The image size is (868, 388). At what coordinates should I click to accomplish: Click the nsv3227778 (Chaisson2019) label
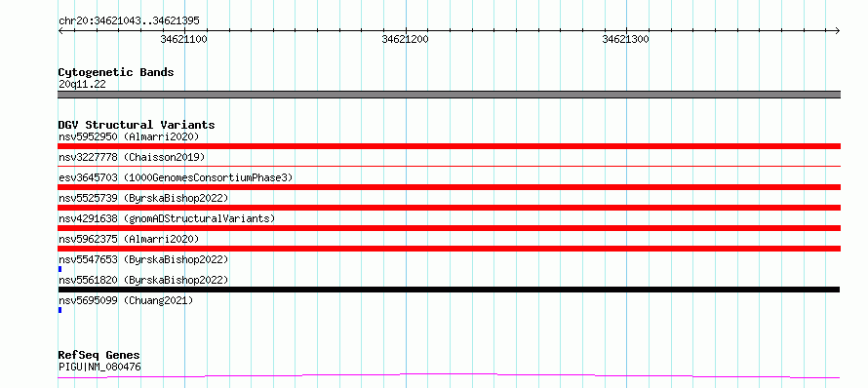(x=132, y=157)
